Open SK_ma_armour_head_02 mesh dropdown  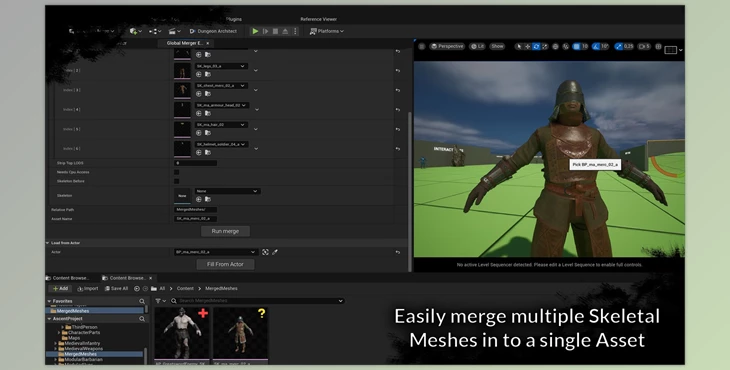click(221, 105)
